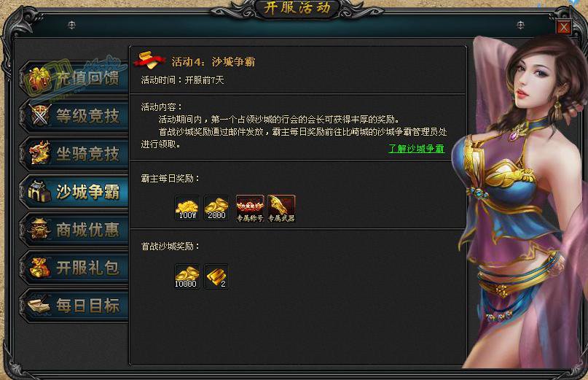Open the 充值回馈 recharge rebate tab
This screenshot has width=588, height=380.
tap(75, 78)
